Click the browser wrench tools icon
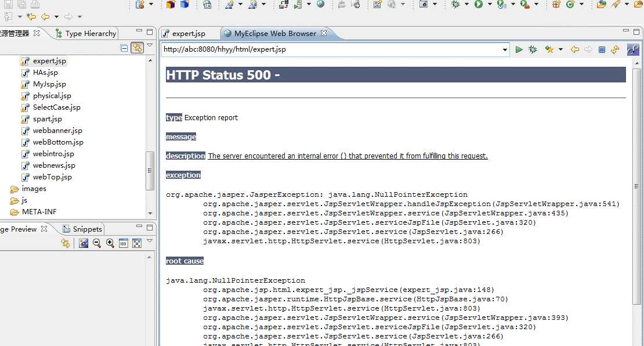The height and width of the screenshot is (346, 644). (x=633, y=50)
